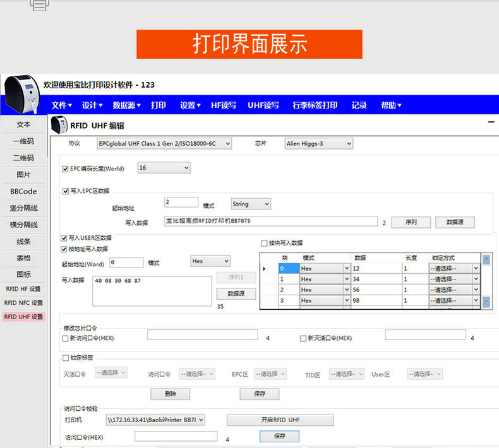Select the 图片 tool in the sidebar
Image resolution: width=499 pixels, height=448 pixels.
coord(23,175)
